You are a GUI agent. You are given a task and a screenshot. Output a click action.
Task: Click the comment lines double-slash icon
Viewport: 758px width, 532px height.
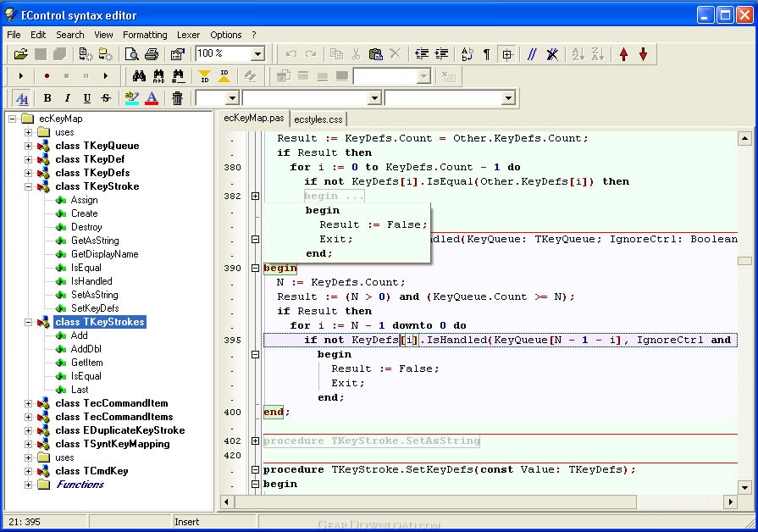point(532,54)
